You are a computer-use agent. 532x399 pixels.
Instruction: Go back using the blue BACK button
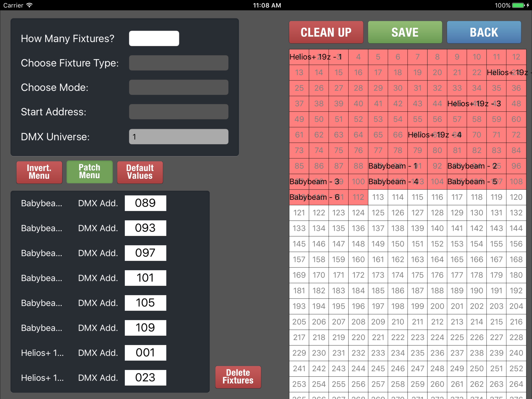(484, 32)
